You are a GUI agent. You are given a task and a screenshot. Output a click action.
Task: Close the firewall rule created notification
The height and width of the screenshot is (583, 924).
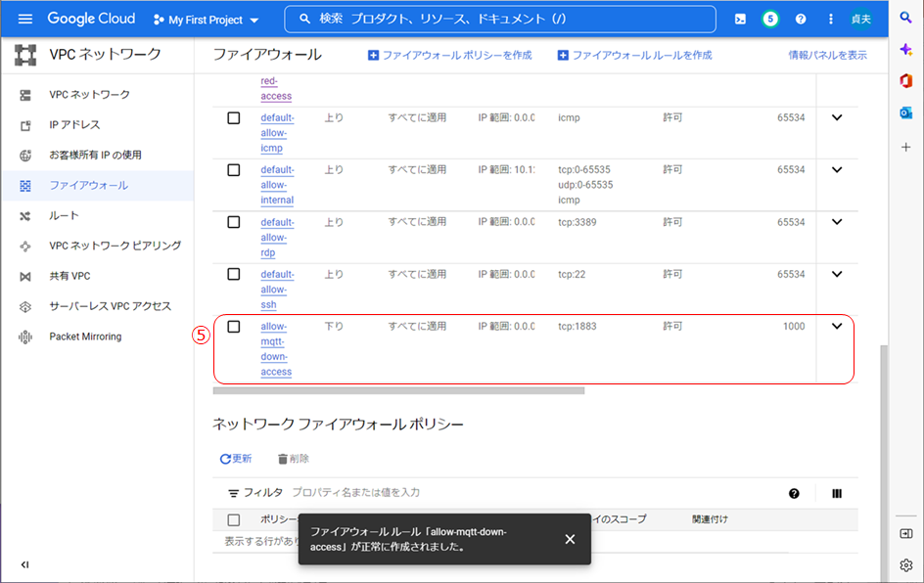point(570,539)
